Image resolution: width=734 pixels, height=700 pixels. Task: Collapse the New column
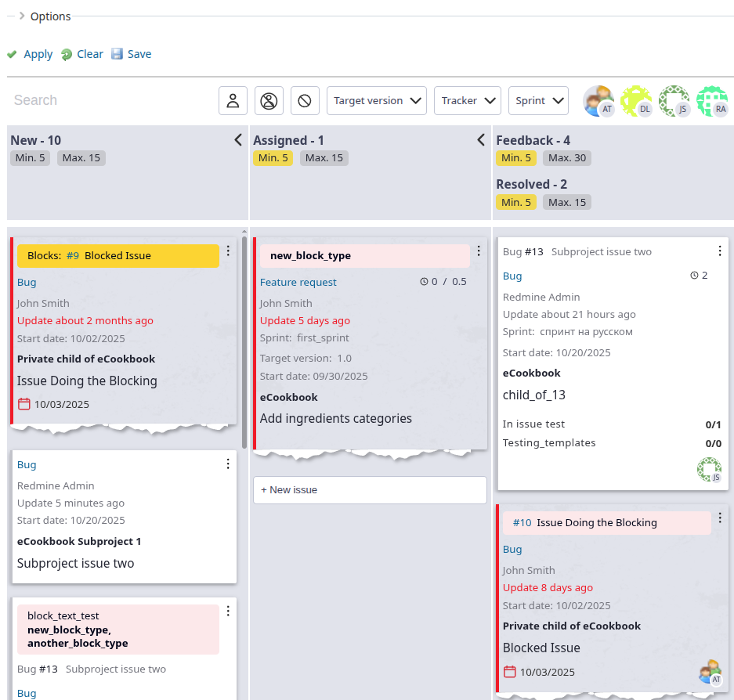tap(238, 140)
